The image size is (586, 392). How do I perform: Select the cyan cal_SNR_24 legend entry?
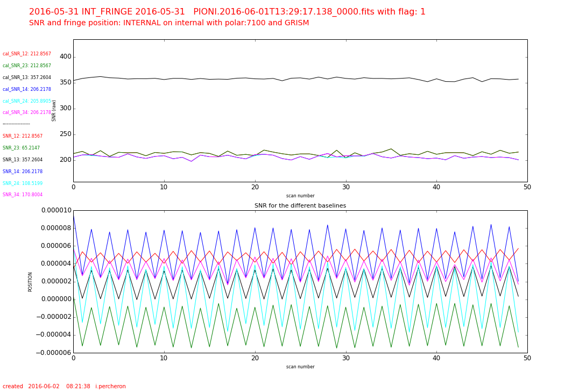coord(27,101)
